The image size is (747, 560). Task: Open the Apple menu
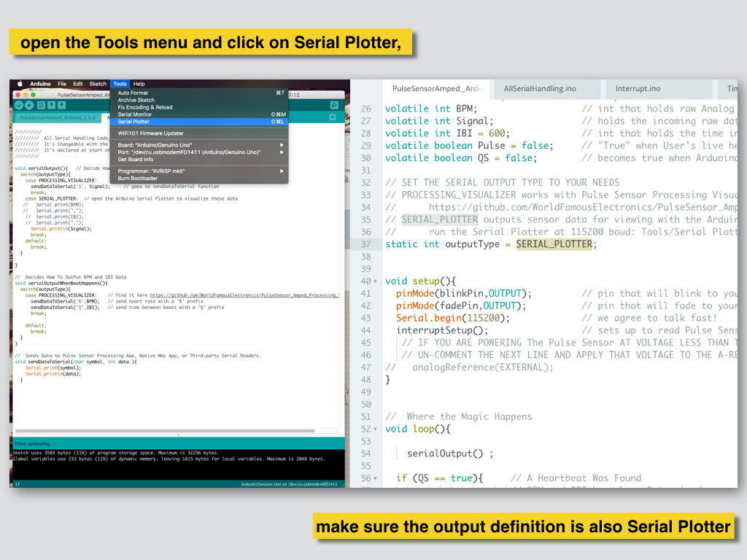point(20,84)
